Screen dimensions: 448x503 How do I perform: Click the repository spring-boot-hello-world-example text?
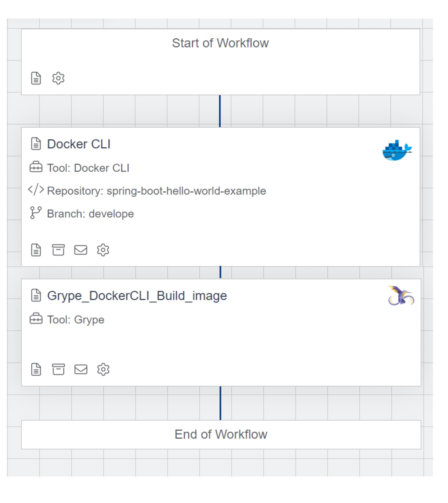point(186,191)
